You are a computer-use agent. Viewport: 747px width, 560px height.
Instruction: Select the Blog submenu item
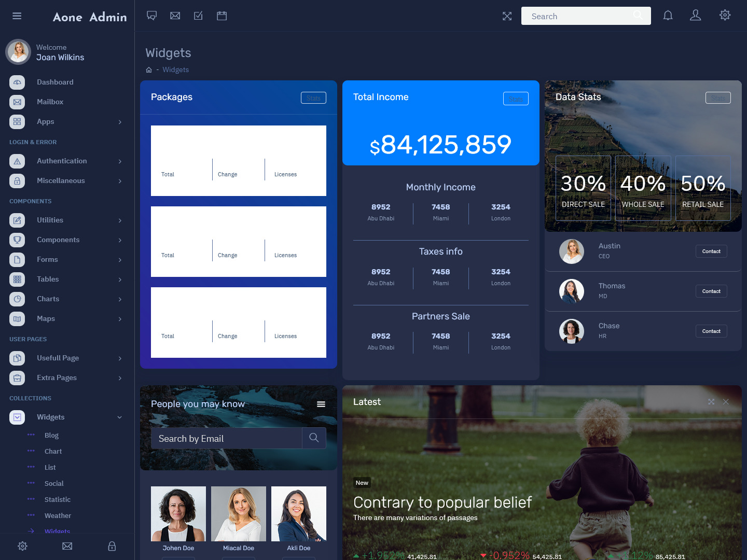(51, 436)
